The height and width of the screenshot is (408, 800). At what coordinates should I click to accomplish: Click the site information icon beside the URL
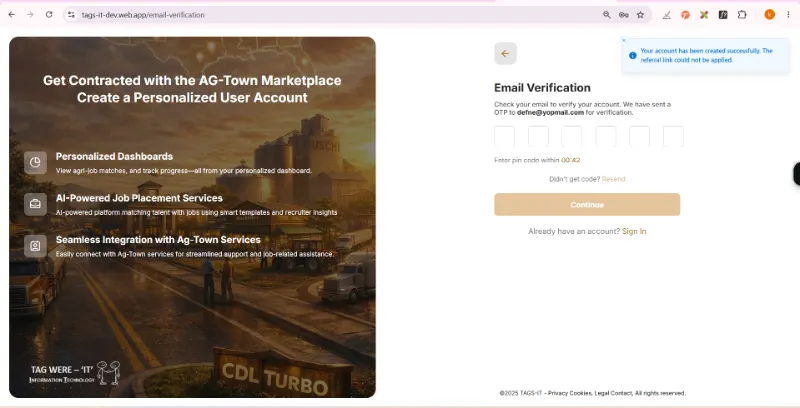(x=71, y=15)
